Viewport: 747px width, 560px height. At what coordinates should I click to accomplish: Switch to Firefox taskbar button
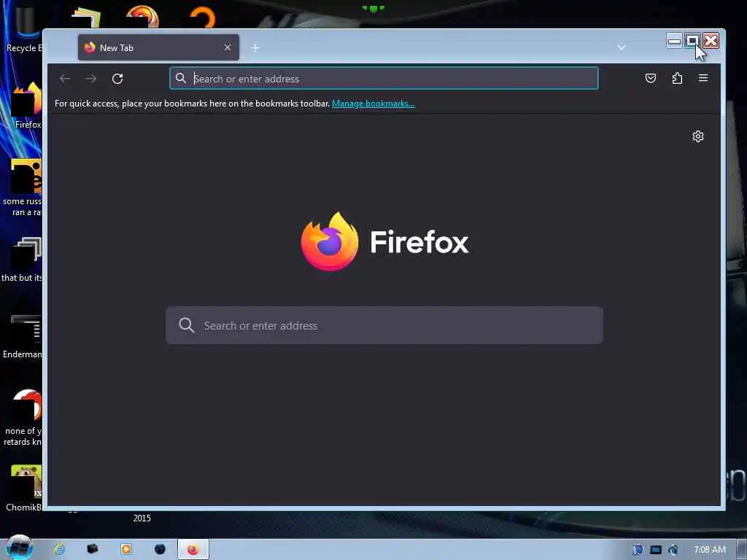point(193,550)
